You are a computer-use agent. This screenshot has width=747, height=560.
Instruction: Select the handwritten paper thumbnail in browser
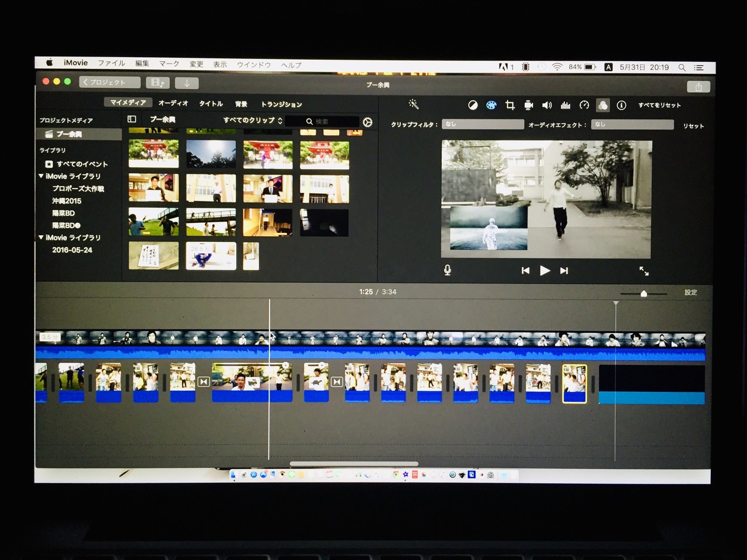tap(153, 256)
